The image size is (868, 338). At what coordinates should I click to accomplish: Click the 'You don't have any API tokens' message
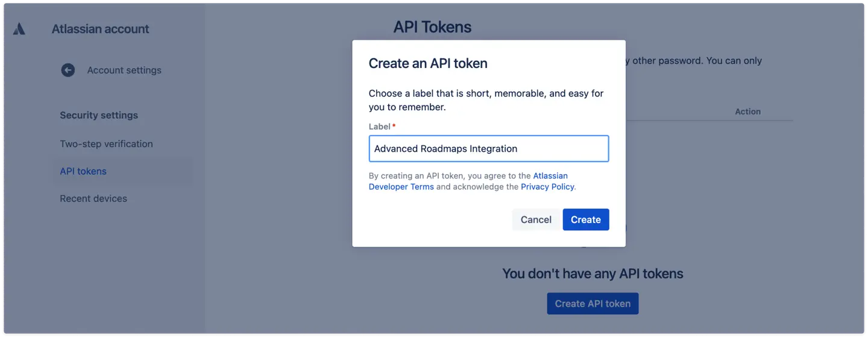pyautogui.click(x=593, y=274)
